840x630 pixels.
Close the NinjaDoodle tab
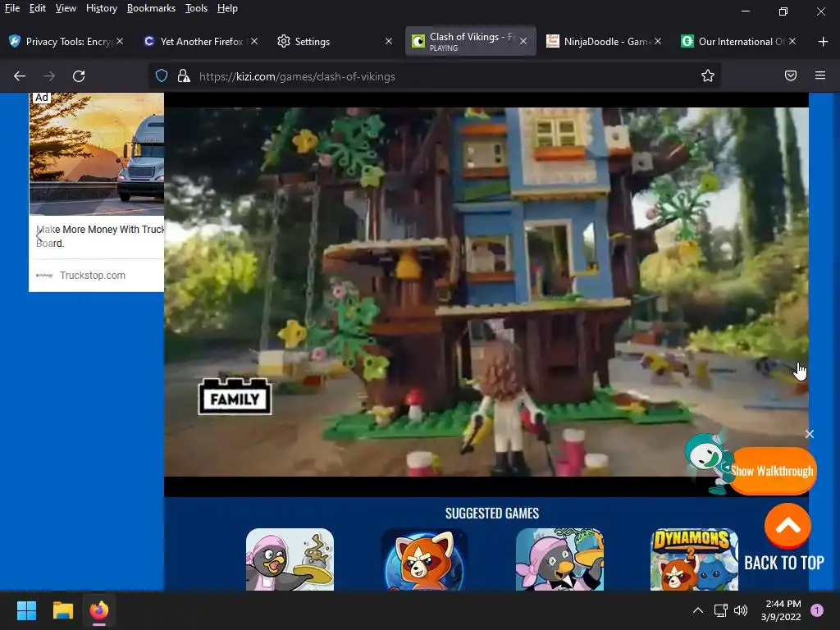pyautogui.click(x=658, y=41)
